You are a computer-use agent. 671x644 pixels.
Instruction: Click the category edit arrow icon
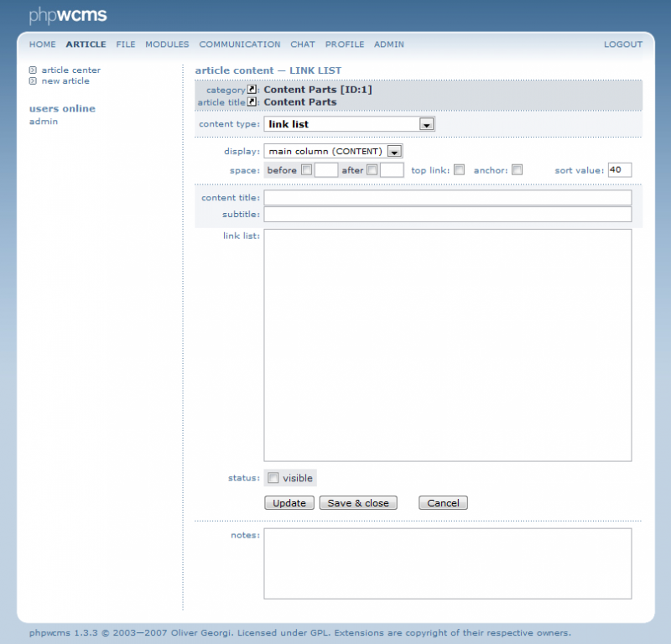tap(252, 90)
